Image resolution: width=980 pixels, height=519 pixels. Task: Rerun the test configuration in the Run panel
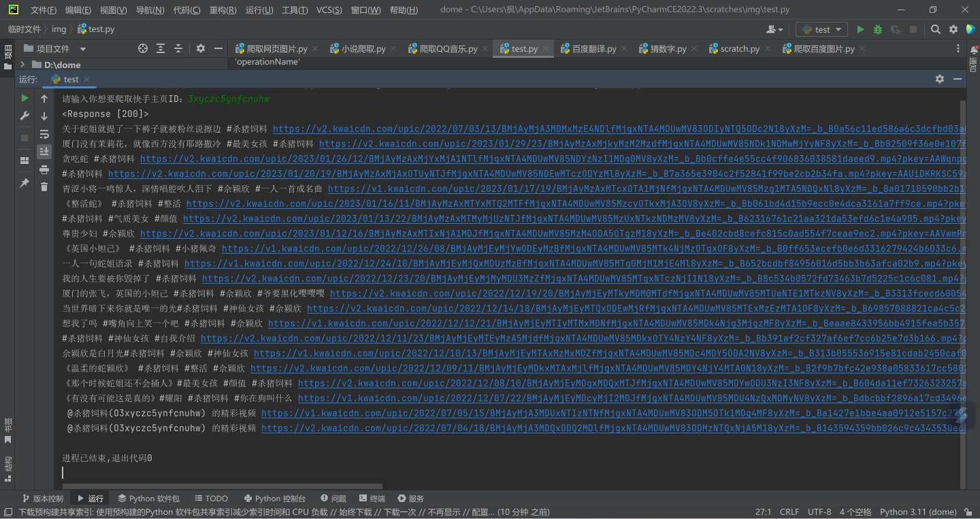pos(24,98)
